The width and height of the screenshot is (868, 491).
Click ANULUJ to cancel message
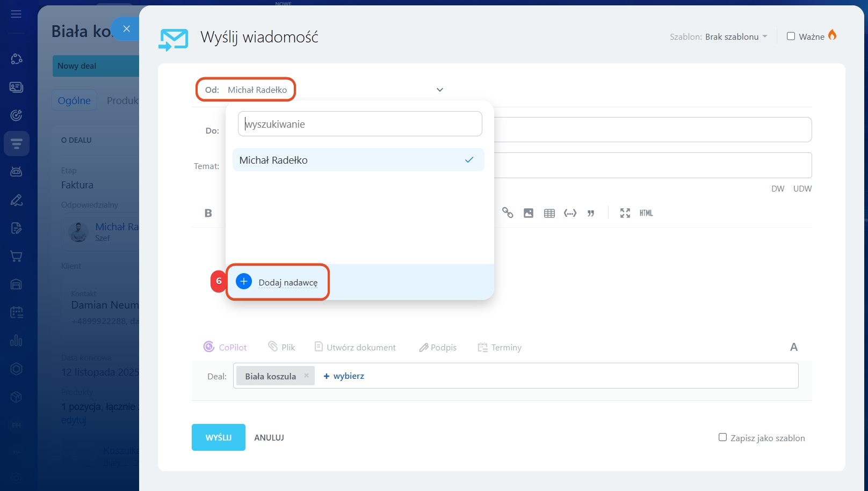point(269,437)
